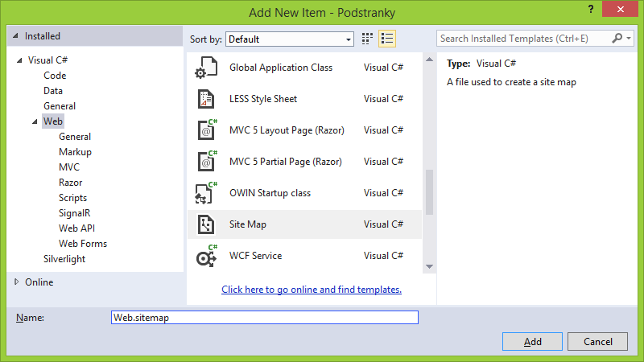Select the Web API category
The width and height of the screenshot is (644, 362).
76,228
